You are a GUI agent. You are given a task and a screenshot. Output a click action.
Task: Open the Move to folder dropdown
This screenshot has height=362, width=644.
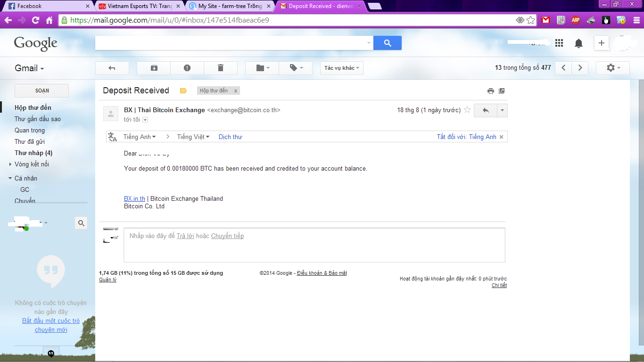262,68
